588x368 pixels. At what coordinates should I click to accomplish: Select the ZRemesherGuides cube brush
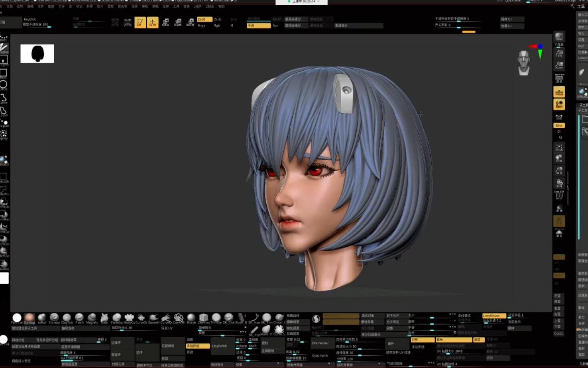204,319
